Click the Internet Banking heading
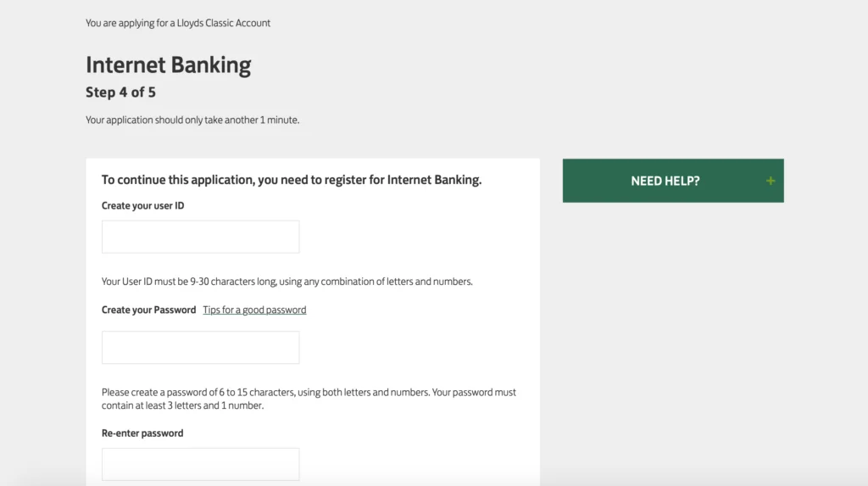This screenshot has height=486, width=868. point(169,64)
